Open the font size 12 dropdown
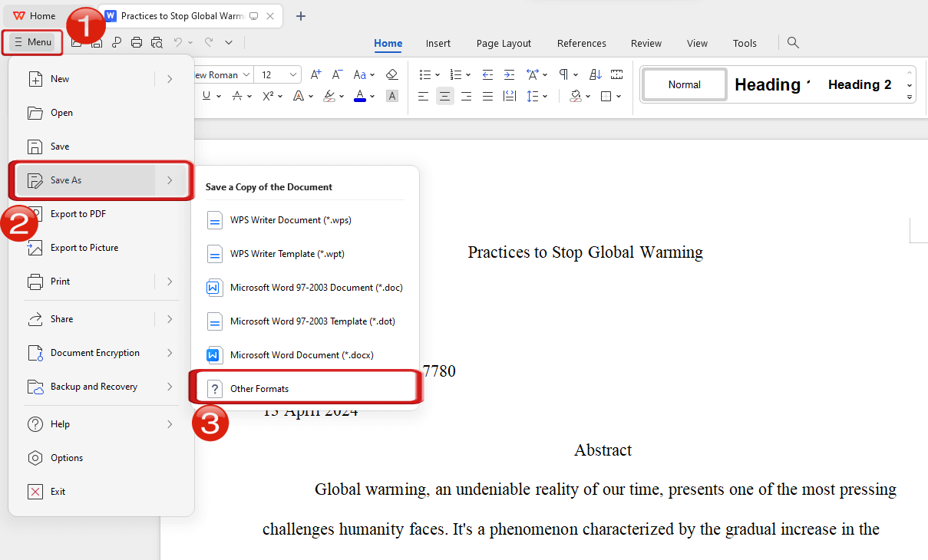The image size is (928, 560). pyautogui.click(x=295, y=75)
